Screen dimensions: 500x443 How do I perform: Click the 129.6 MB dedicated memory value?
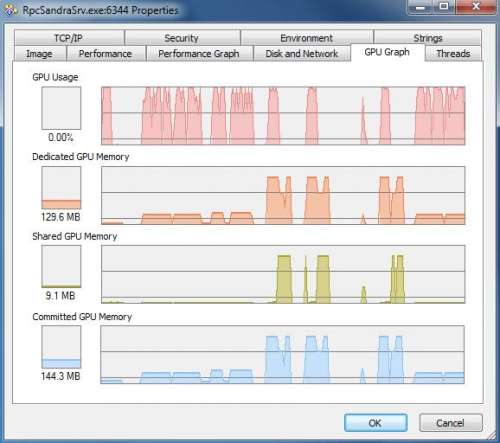[x=61, y=217]
